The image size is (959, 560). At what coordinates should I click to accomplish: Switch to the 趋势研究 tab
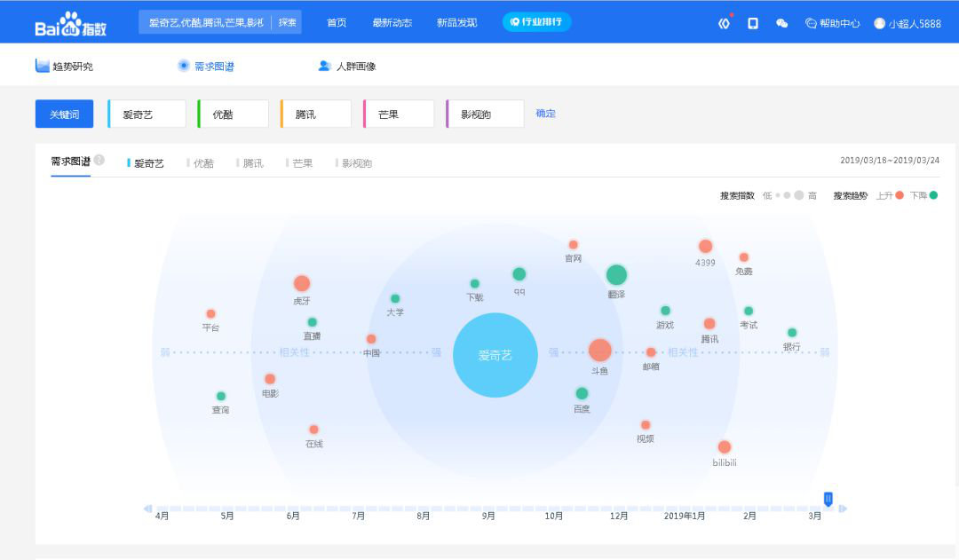(x=64, y=66)
